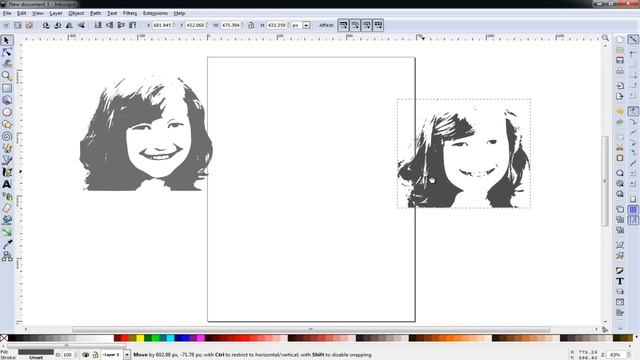Select the Calligraphy tool
The width and height of the screenshot is (640, 360).
pos(7,172)
